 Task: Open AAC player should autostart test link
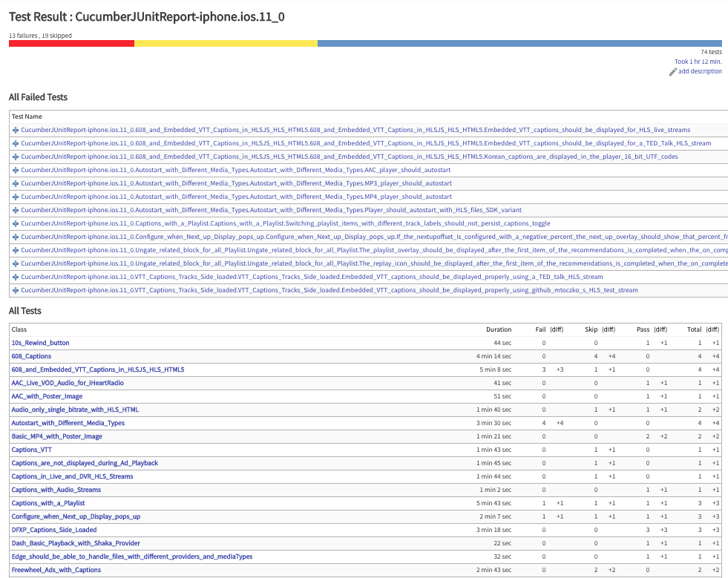coord(236,170)
